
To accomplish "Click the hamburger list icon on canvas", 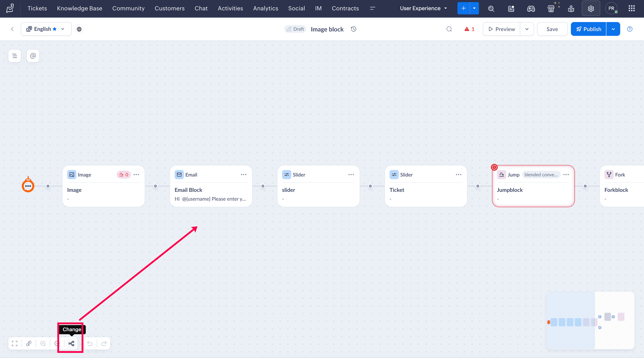I will [x=15, y=56].
